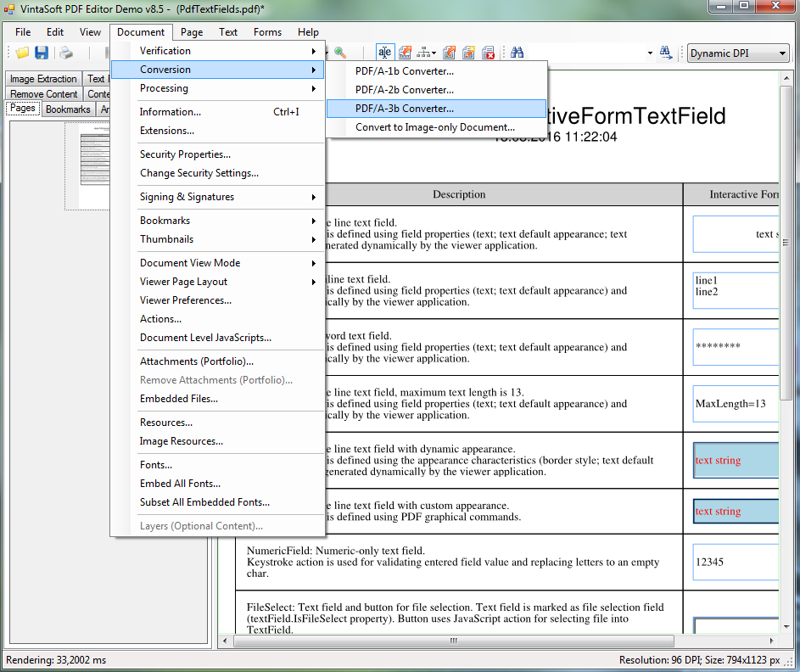800x672 pixels.
Task: Click the find next binoculars arrow icon
Action: pyautogui.click(x=666, y=53)
